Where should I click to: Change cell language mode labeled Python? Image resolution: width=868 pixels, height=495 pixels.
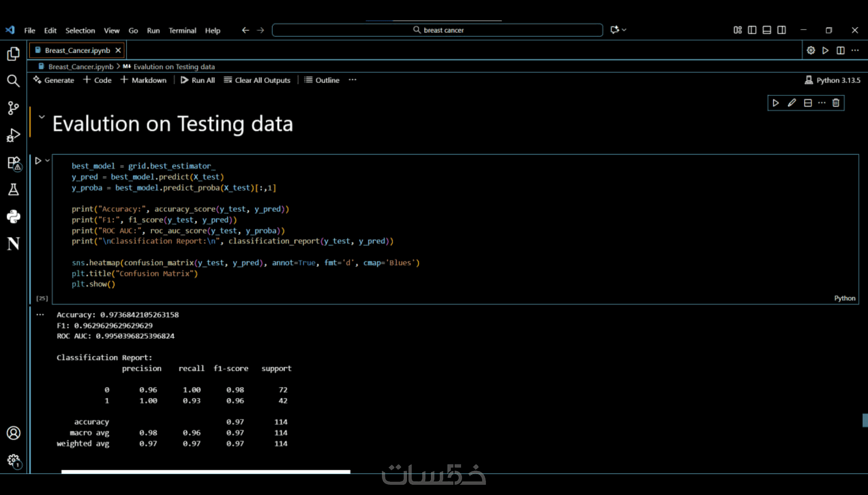coord(845,299)
